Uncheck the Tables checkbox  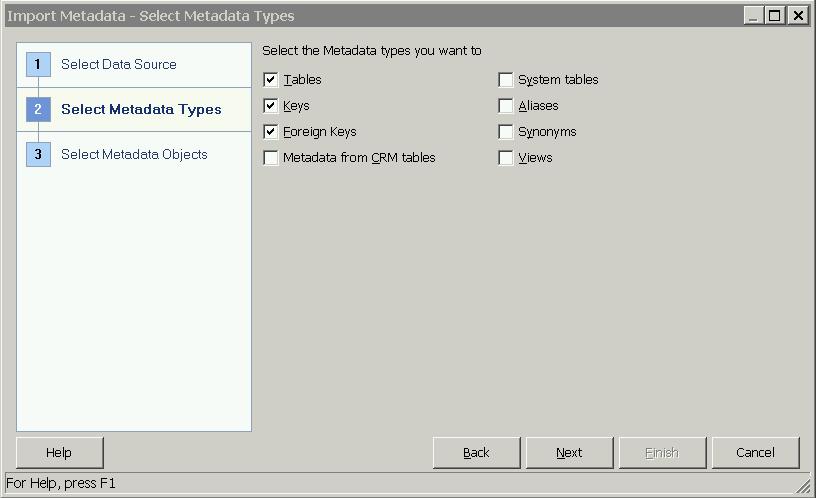[271, 80]
